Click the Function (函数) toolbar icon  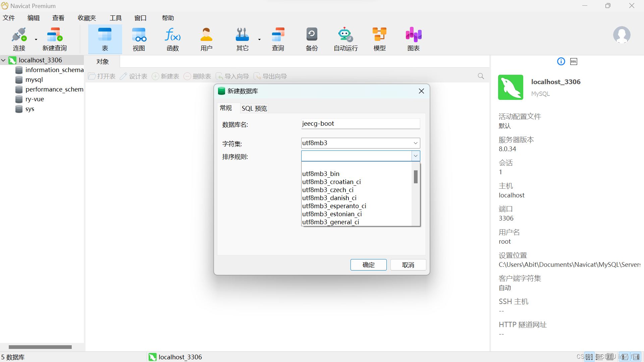coord(173,39)
